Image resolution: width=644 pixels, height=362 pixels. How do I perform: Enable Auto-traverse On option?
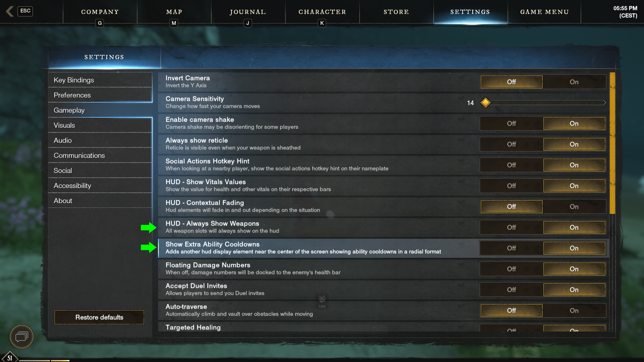pos(574,311)
